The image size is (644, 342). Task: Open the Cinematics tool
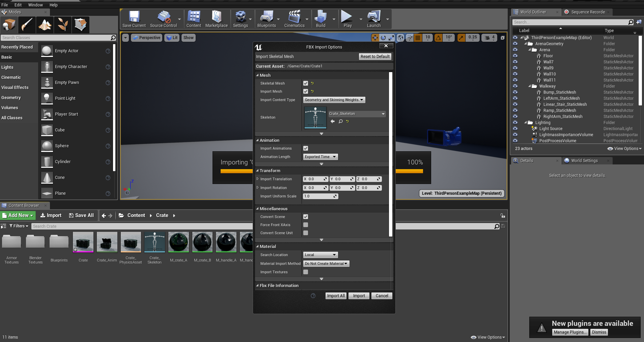293,19
